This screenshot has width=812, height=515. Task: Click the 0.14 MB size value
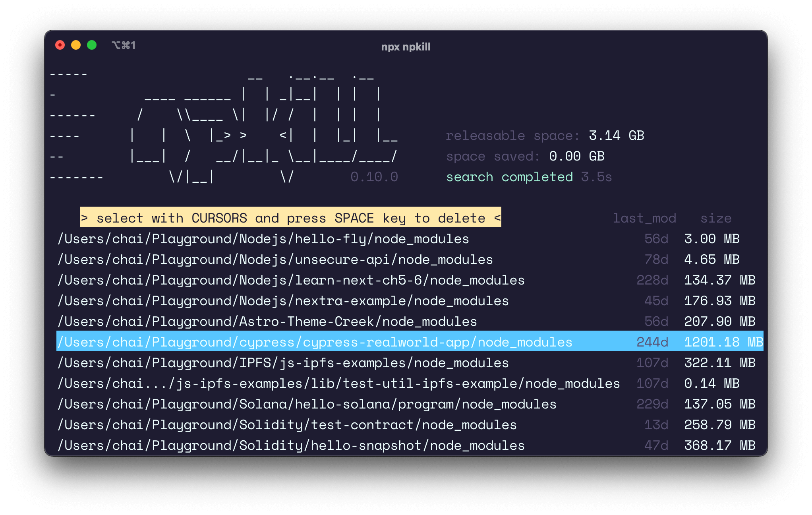coord(711,383)
